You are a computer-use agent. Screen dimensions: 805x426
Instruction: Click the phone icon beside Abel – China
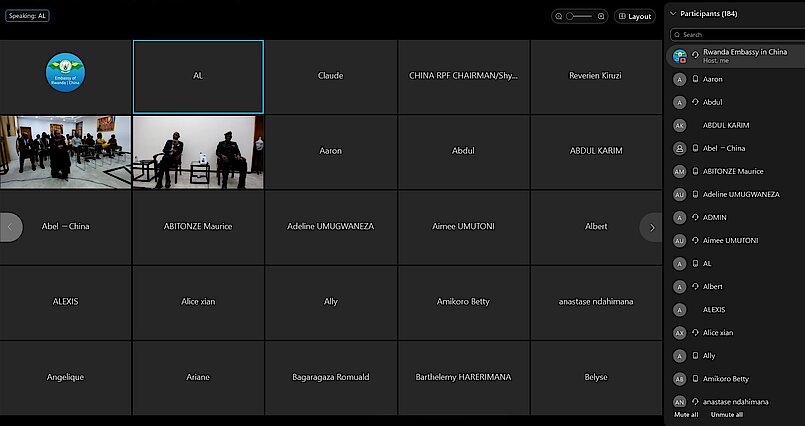click(695, 148)
